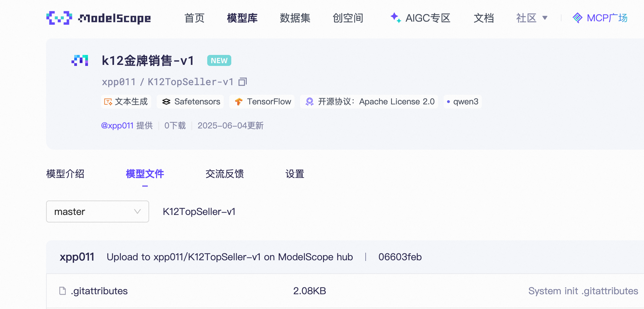Click the AIGC专区 sparkle icon
The width and height of the screenshot is (644, 309).
(x=396, y=18)
